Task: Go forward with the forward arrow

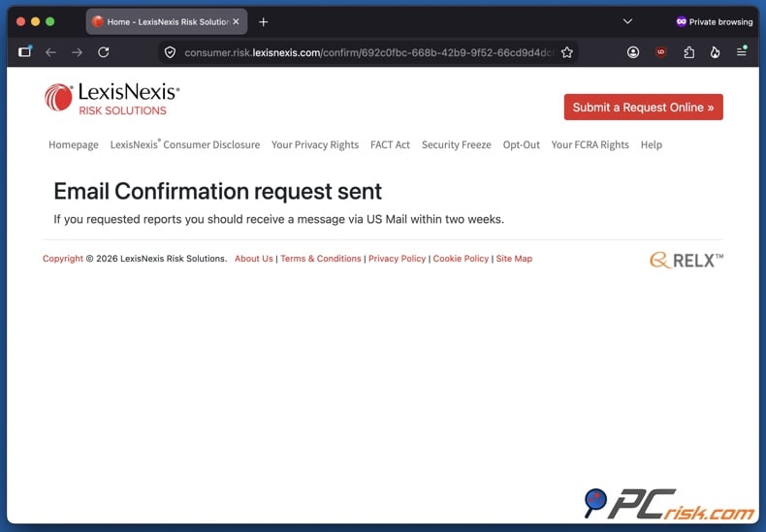Action: click(78, 52)
